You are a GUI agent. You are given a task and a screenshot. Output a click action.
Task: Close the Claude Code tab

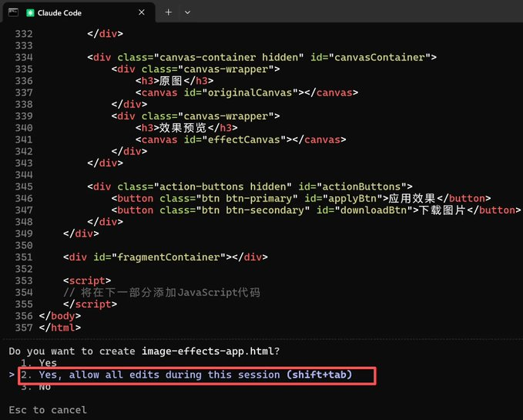142,13
